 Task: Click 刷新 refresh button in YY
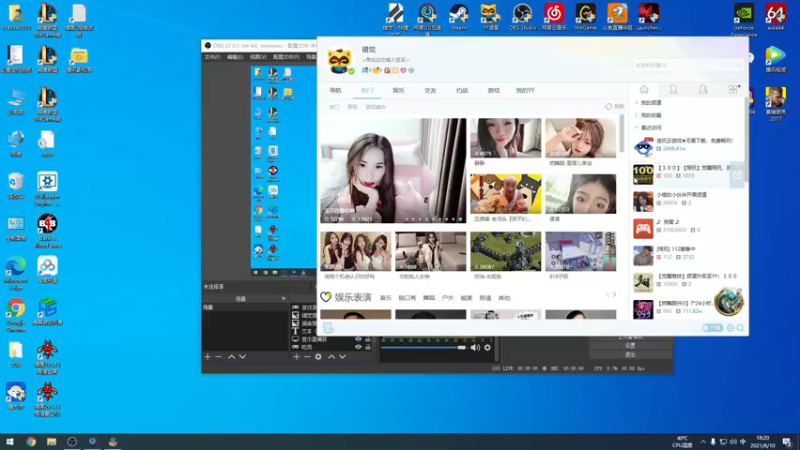point(615,107)
